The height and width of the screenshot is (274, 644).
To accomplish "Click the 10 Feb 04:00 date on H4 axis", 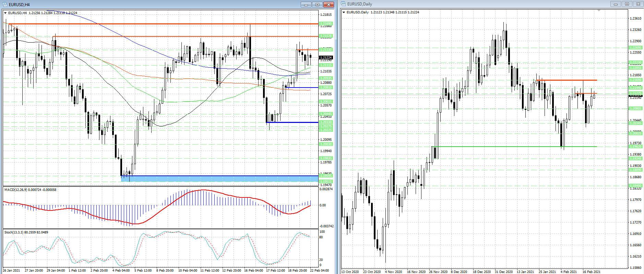I will click(188, 271).
